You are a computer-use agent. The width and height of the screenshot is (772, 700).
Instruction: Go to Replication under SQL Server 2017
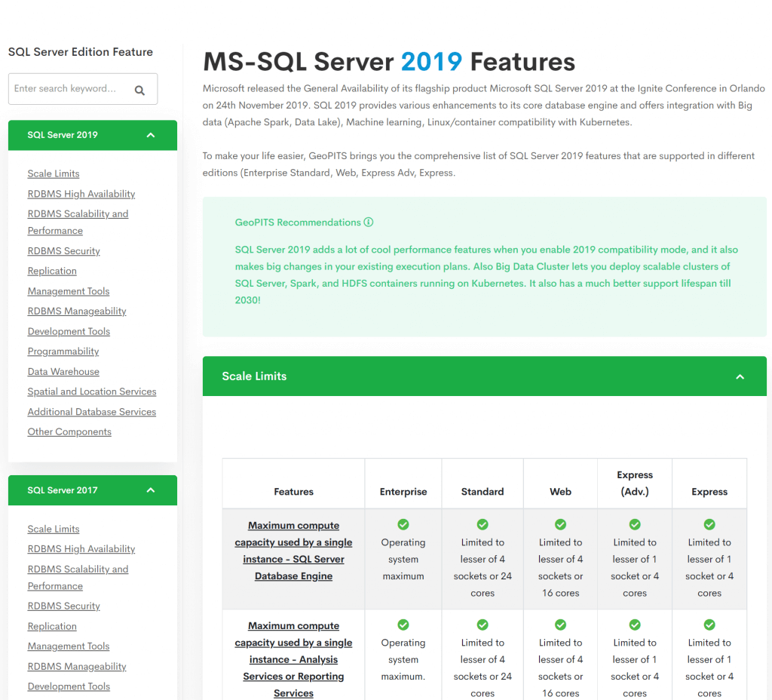(52, 626)
